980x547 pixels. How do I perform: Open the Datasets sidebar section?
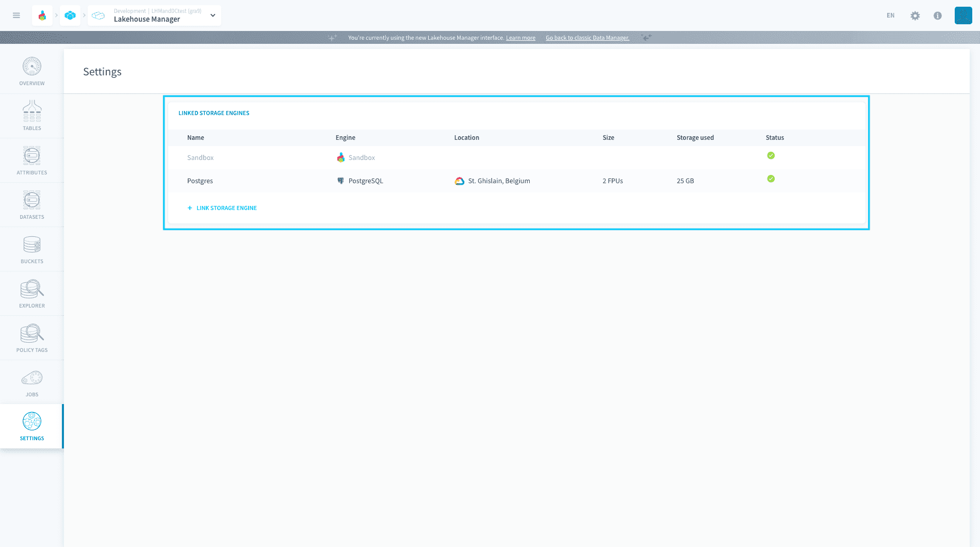[32, 205]
